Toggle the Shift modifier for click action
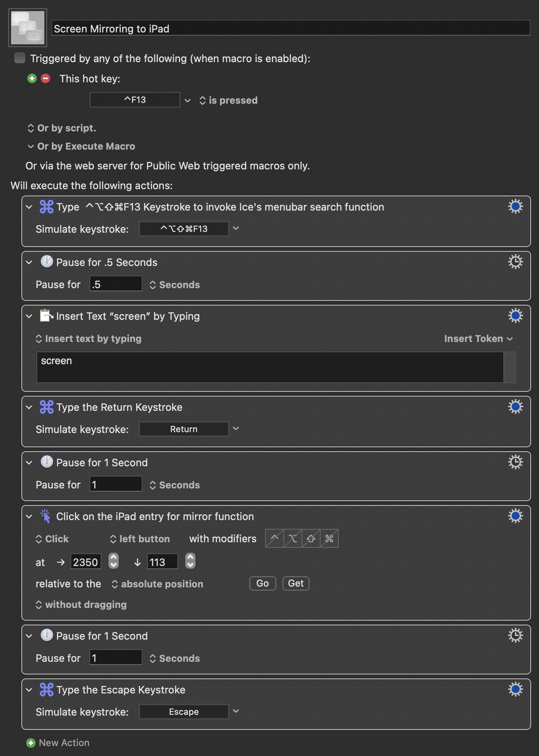This screenshot has height=756, width=539. 311,539
